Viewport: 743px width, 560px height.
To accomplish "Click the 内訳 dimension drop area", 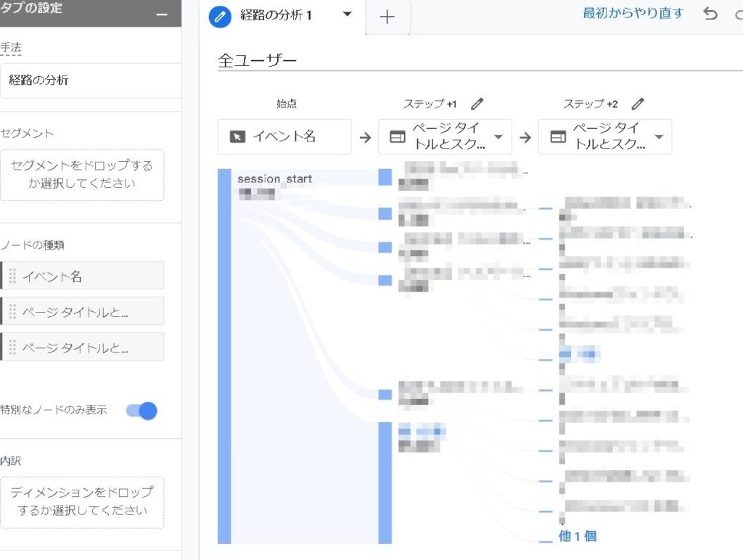I will click(82, 501).
